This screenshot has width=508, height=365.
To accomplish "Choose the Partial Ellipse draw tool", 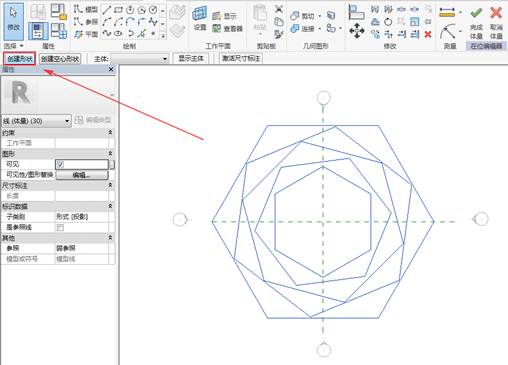I will pyautogui.click(x=130, y=33).
